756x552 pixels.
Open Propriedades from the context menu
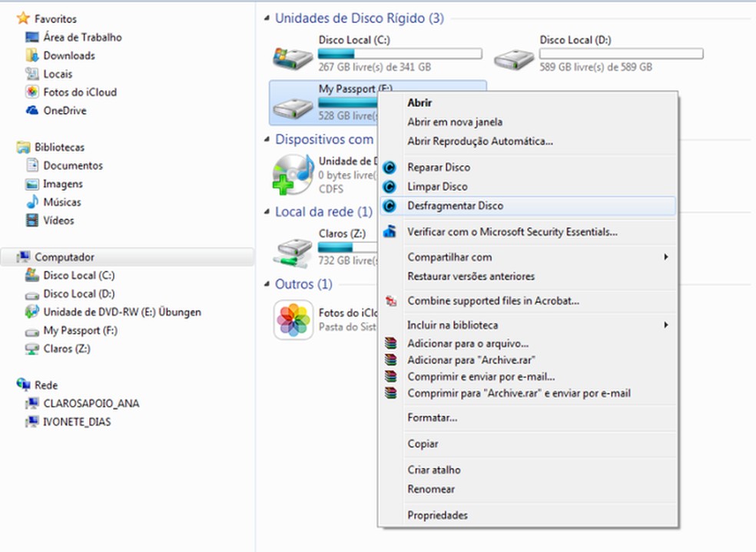point(528,515)
